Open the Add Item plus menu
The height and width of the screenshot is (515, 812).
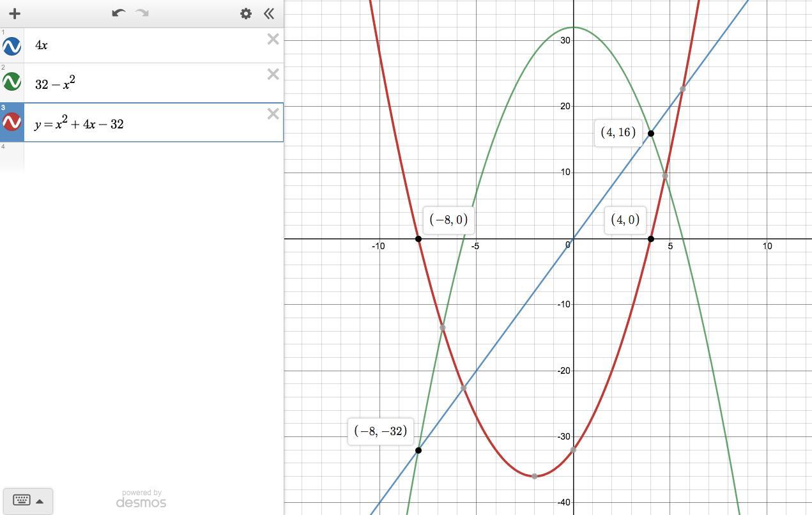[x=15, y=13]
